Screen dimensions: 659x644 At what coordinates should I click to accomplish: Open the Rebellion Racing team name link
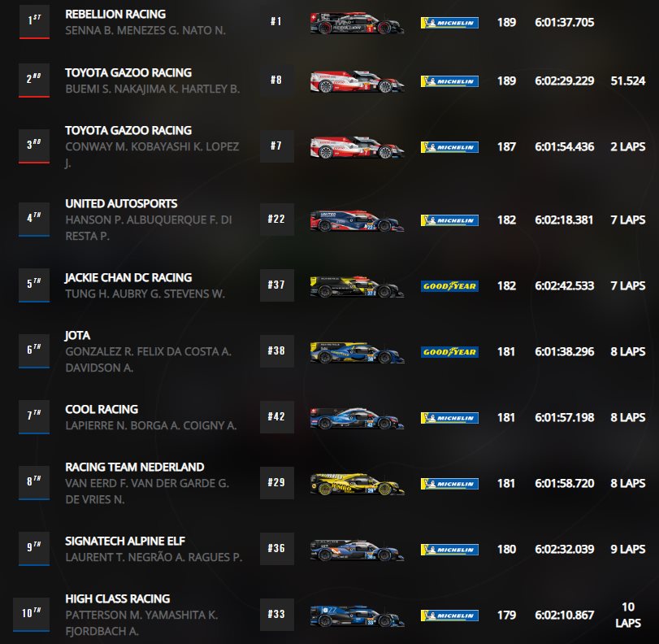115,15
